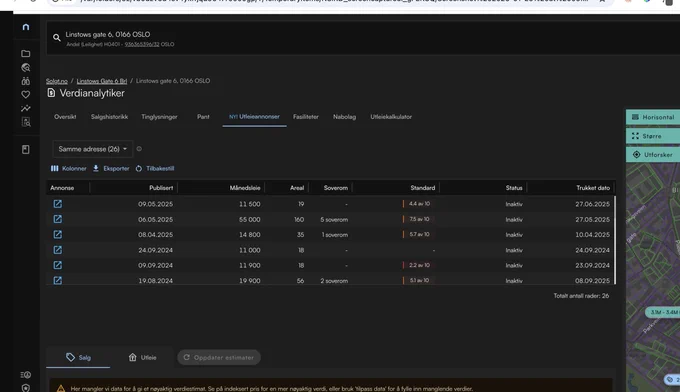
Task: Open the globe search icon in sidebar
Action: tap(26, 67)
